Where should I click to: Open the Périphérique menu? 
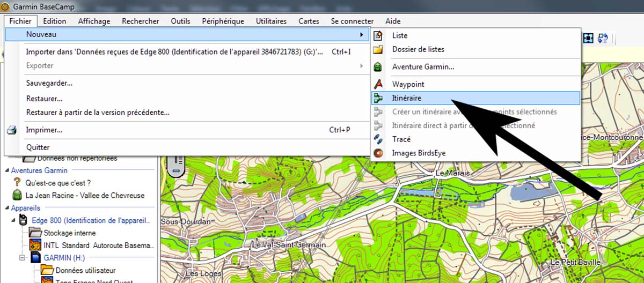(x=223, y=21)
